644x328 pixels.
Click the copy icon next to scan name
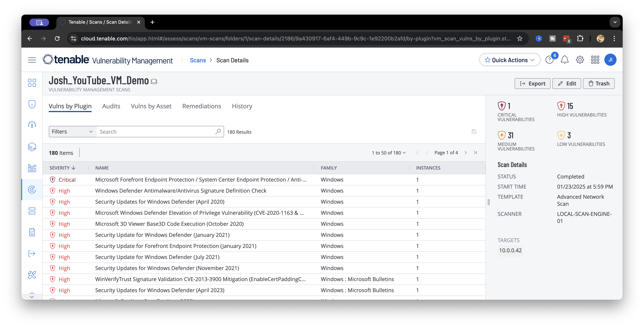pyautogui.click(x=154, y=82)
